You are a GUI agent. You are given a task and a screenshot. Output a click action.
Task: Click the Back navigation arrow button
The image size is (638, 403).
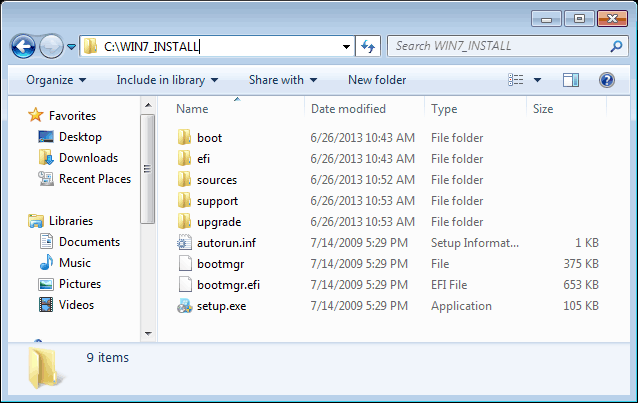point(23,46)
